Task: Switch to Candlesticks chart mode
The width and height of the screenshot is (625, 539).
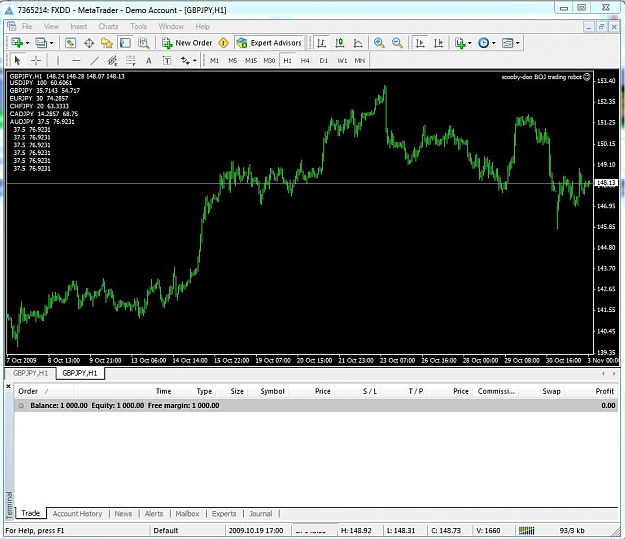Action: tap(340, 43)
